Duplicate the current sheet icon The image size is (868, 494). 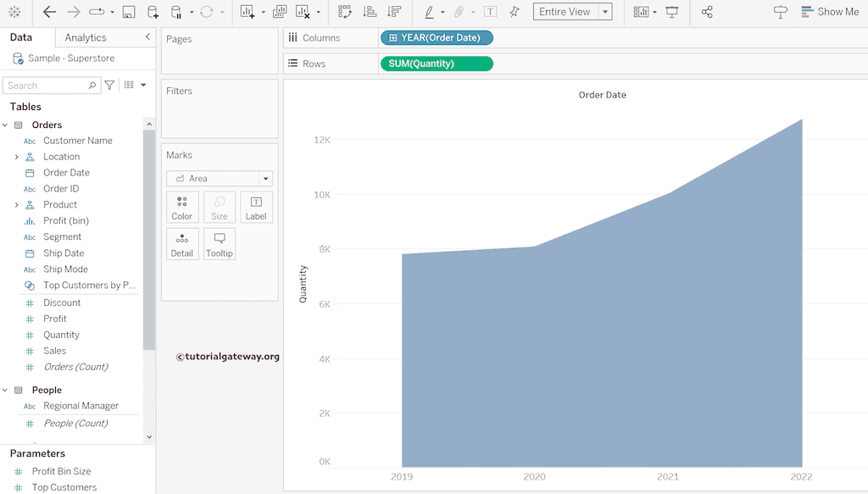[x=280, y=12]
